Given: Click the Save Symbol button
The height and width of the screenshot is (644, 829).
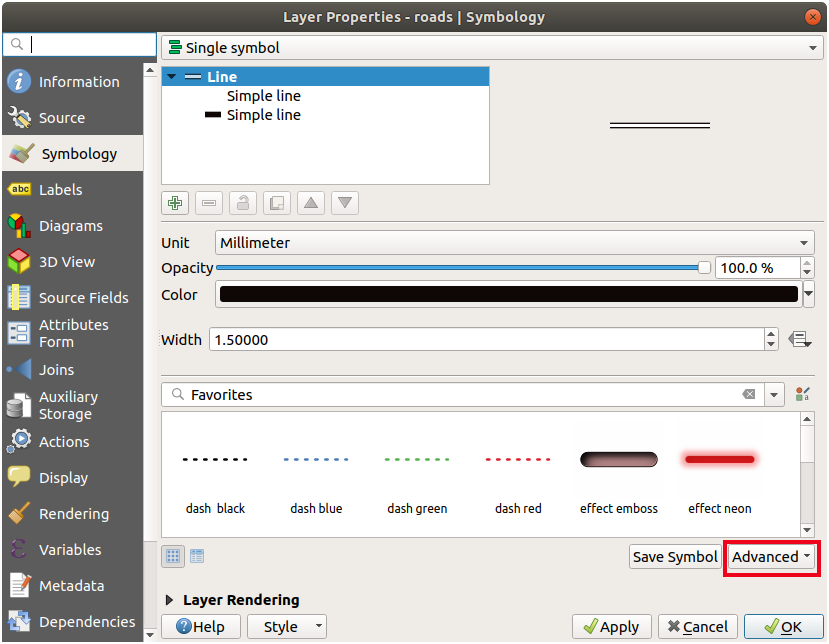Looking at the screenshot, I should tap(675, 557).
